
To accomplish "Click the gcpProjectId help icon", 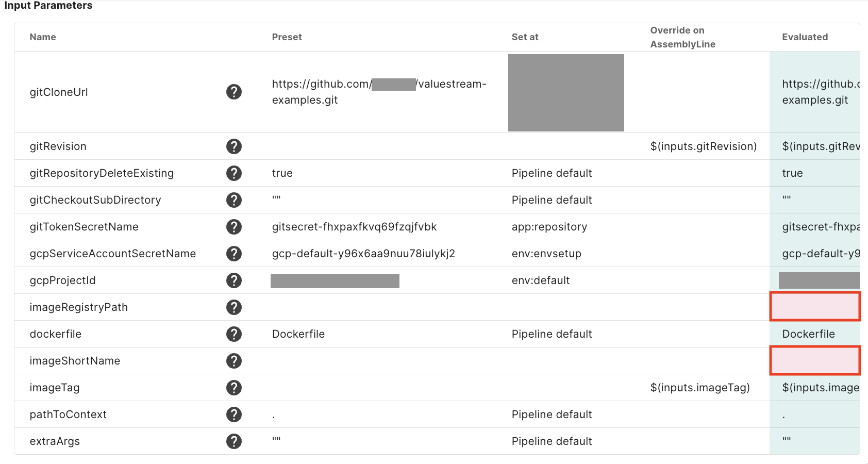I will pos(234,280).
